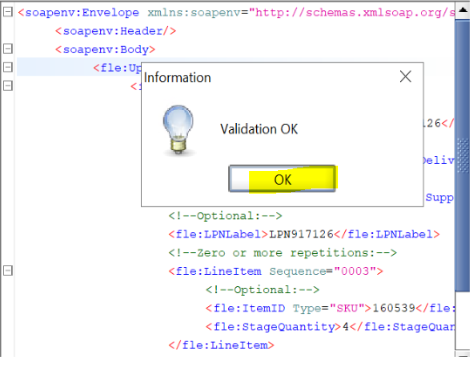Click the ItemID value 160539
Image resolution: width=471 pixels, height=366 pixels.
pyautogui.click(x=393, y=308)
